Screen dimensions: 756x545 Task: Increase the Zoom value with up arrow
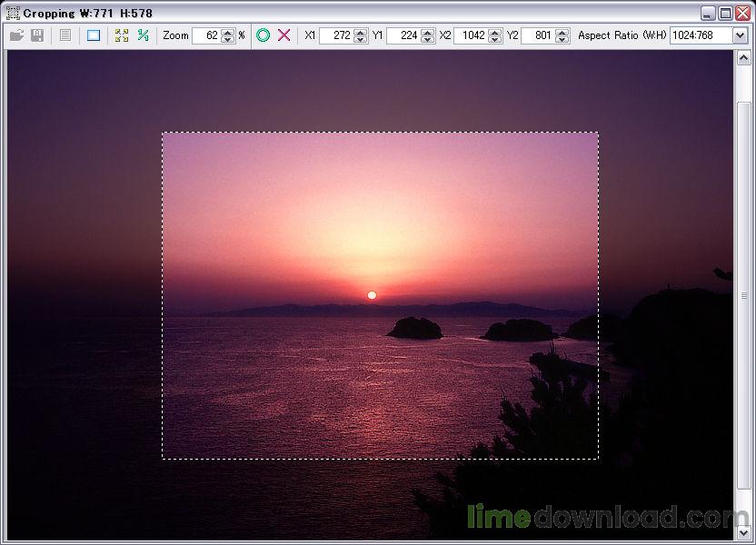[227, 32]
